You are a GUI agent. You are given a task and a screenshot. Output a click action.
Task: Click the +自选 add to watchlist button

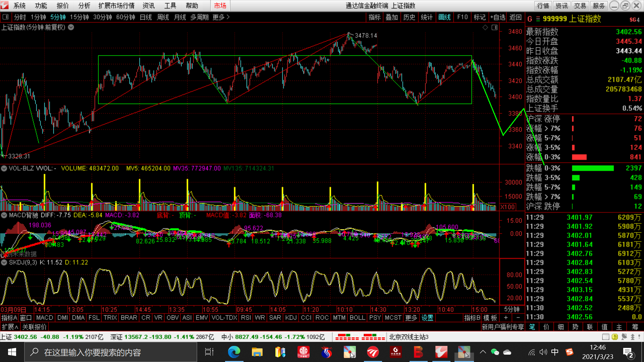tap(497, 17)
